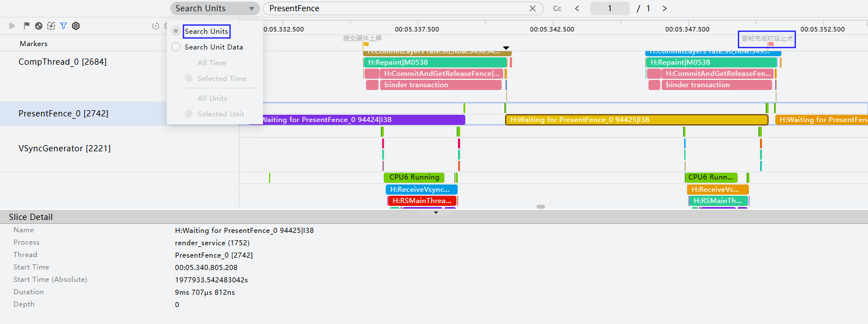Click the second binder transaction slice
Viewport: 868px width, 324px height.
(x=717, y=85)
